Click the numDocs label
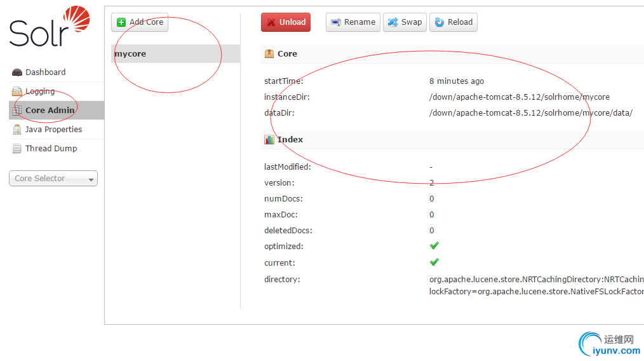644x361 pixels. coord(283,199)
